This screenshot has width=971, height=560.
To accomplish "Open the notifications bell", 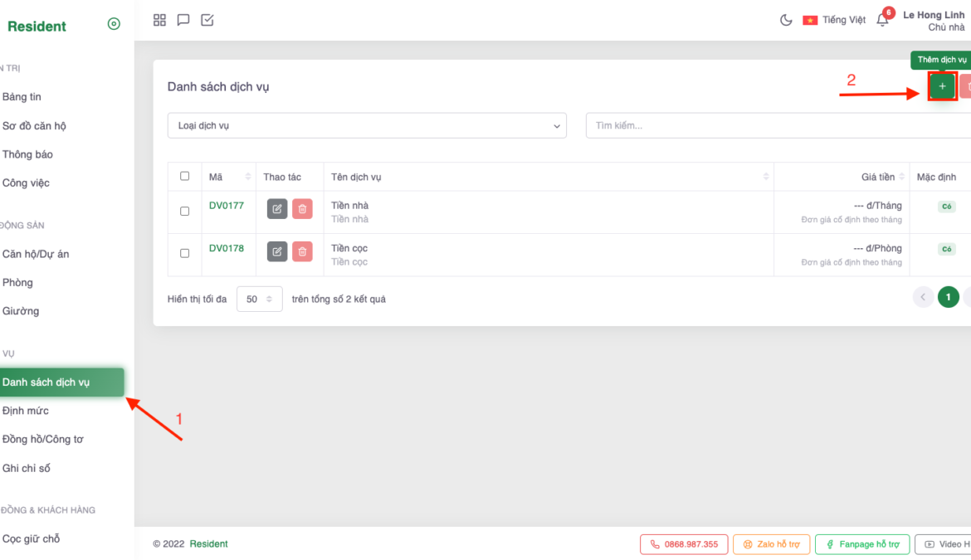I will click(x=882, y=20).
